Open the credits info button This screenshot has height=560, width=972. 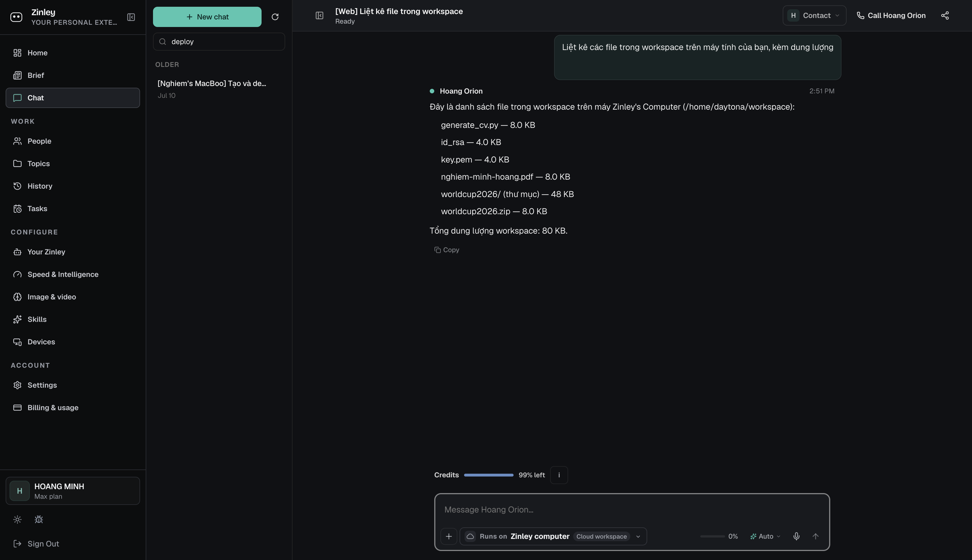point(559,475)
